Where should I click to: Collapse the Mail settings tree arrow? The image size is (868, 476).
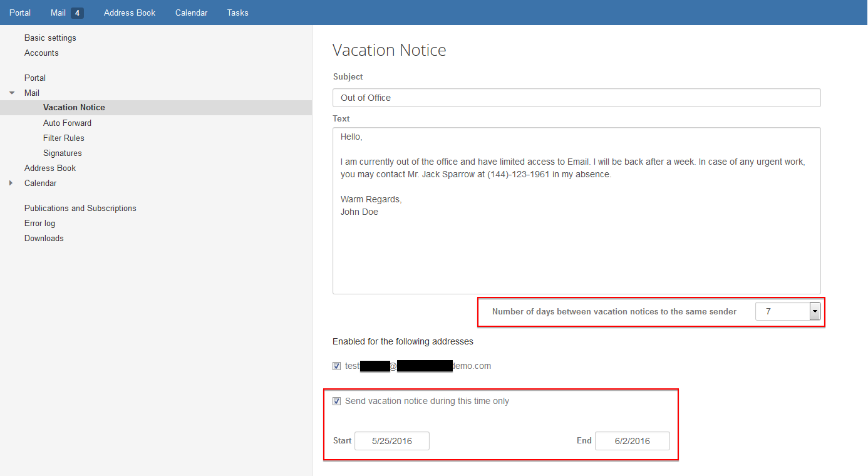(x=12, y=93)
